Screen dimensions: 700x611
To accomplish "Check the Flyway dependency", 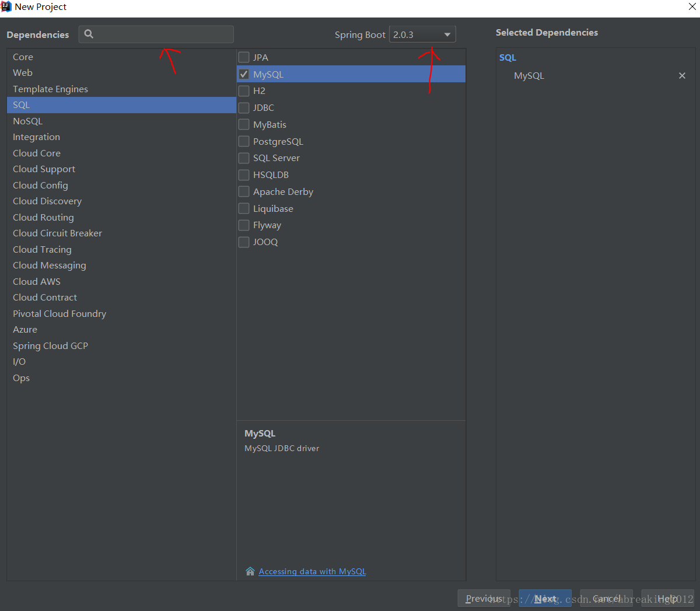I will (x=244, y=225).
